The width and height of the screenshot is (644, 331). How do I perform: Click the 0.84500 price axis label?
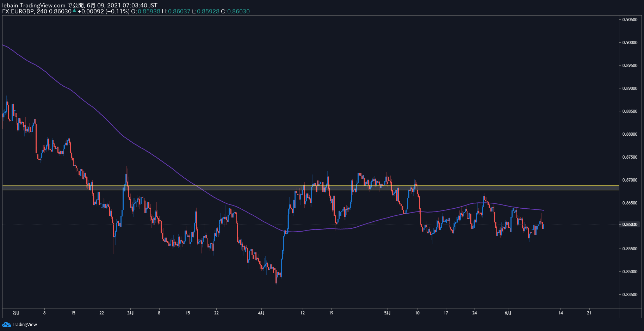[630, 295]
